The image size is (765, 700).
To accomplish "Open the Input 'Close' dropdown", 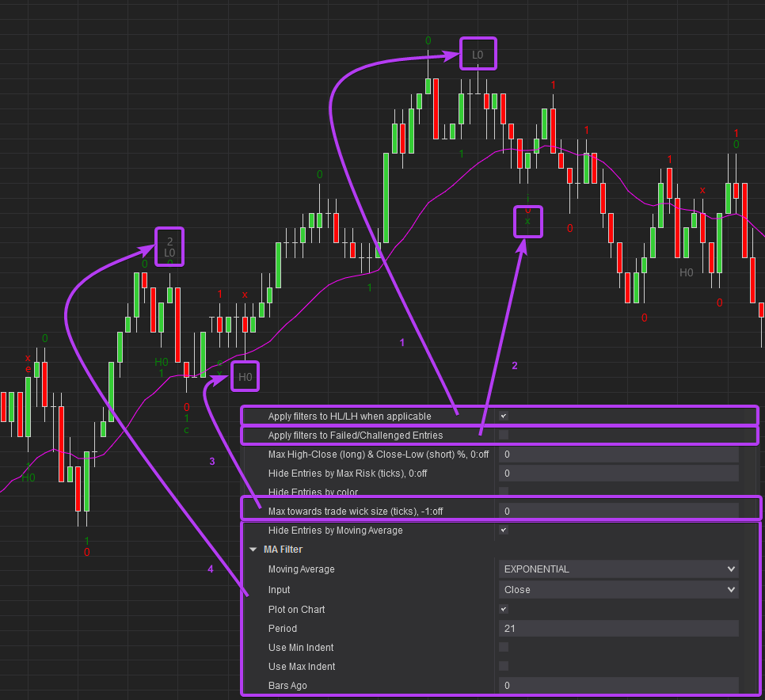I will pos(618,590).
